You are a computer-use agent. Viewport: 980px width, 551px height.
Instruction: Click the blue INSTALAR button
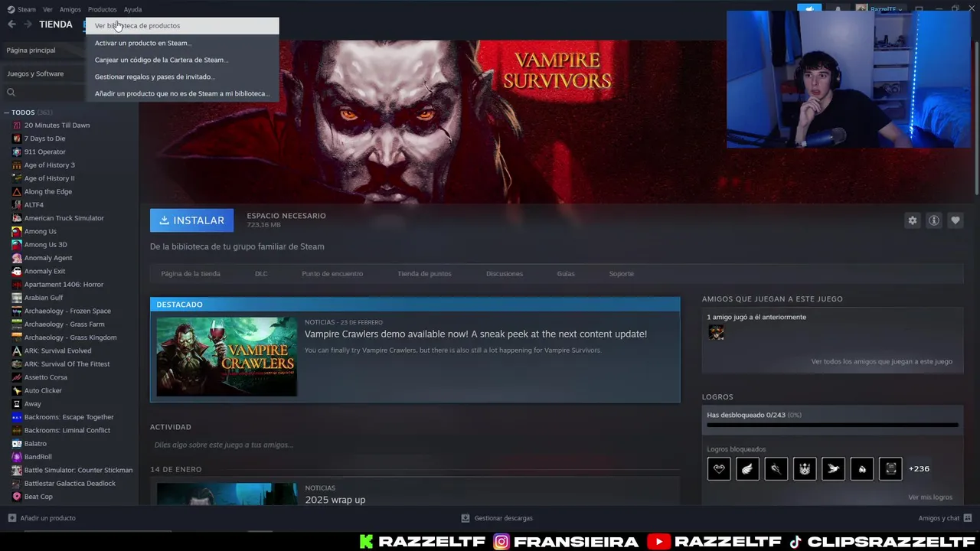pyautogui.click(x=191, y=220)
